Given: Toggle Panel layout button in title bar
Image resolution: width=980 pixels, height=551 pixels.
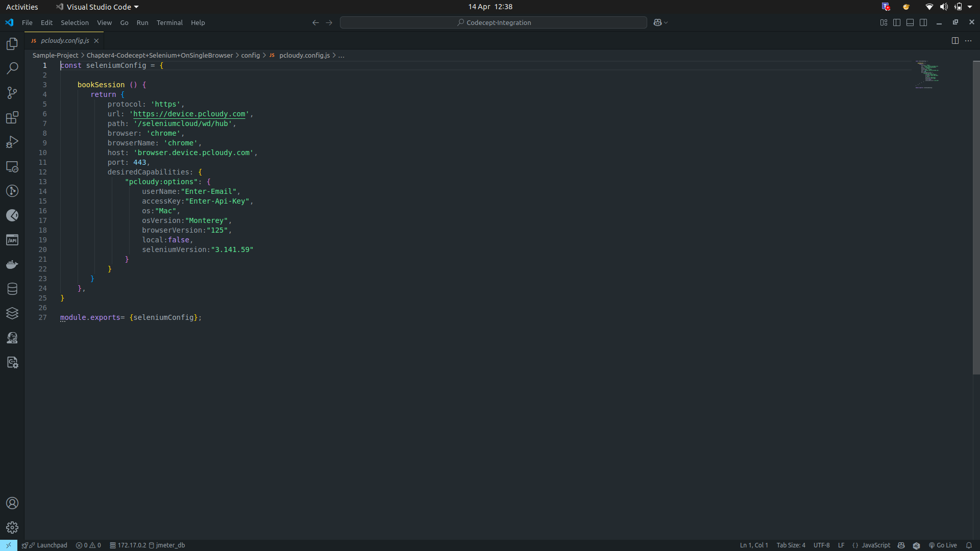Looking at the screenshot, I should coord(910,22).
